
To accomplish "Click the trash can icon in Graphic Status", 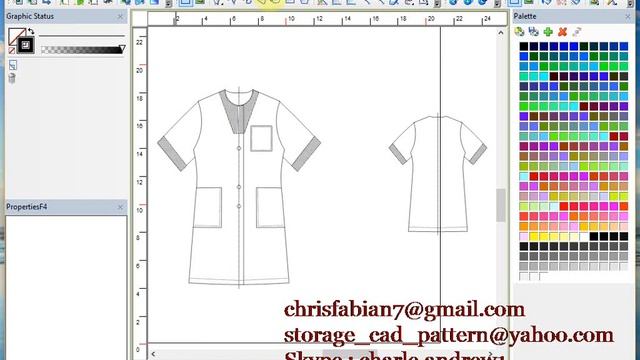I will pyautogui.click(x=12, y=78).
